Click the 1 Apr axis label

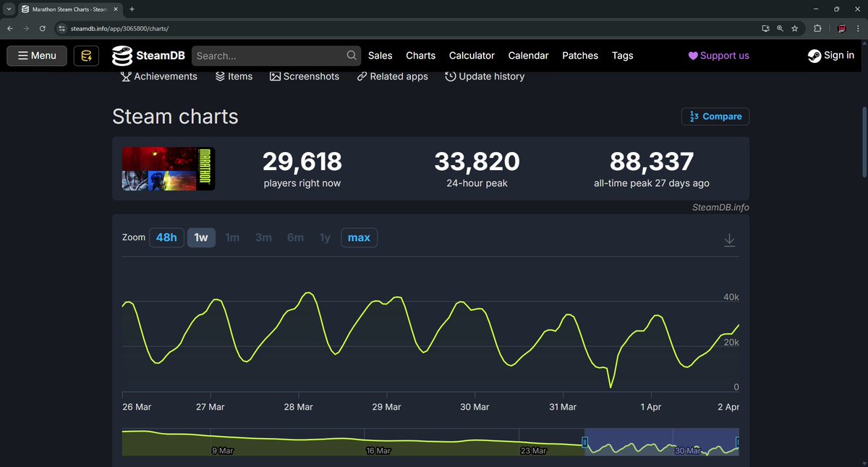[x=651, y=407]
